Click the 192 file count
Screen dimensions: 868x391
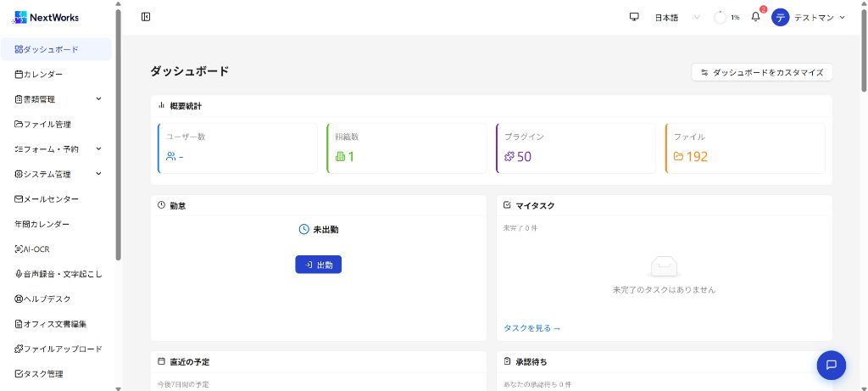pos(697,157)
